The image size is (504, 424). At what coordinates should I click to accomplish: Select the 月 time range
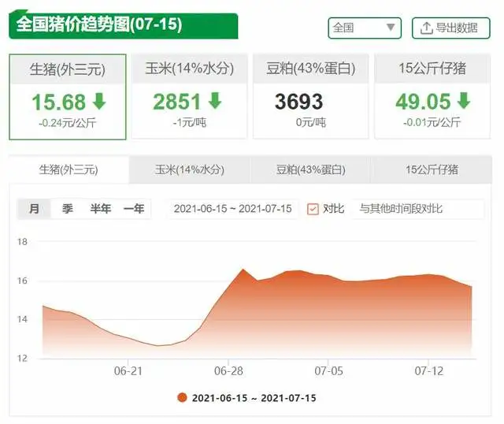pos(34,209)
